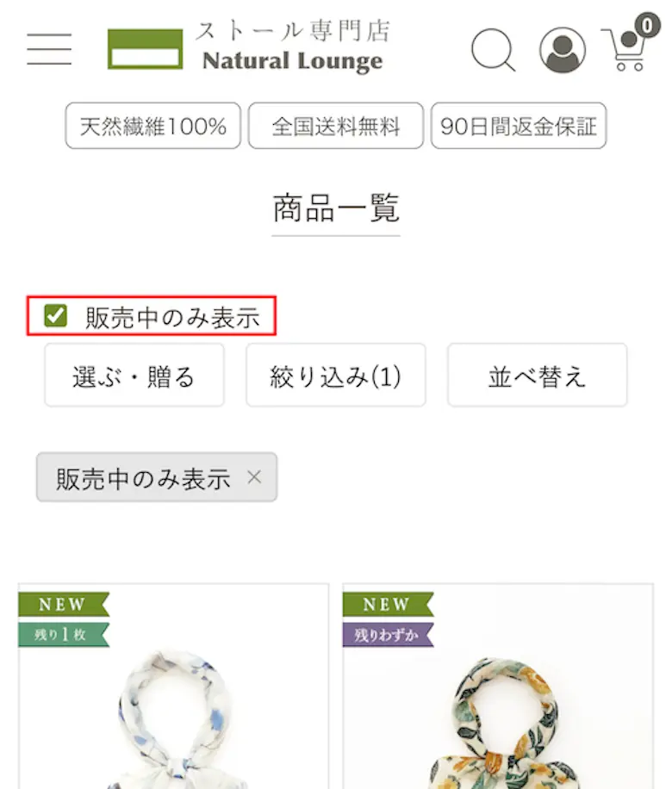The width and height of the screenshot is (672, 789).
Task: Click the 販売中のみ表示 checkbox label
Action: tap(172, 317)
